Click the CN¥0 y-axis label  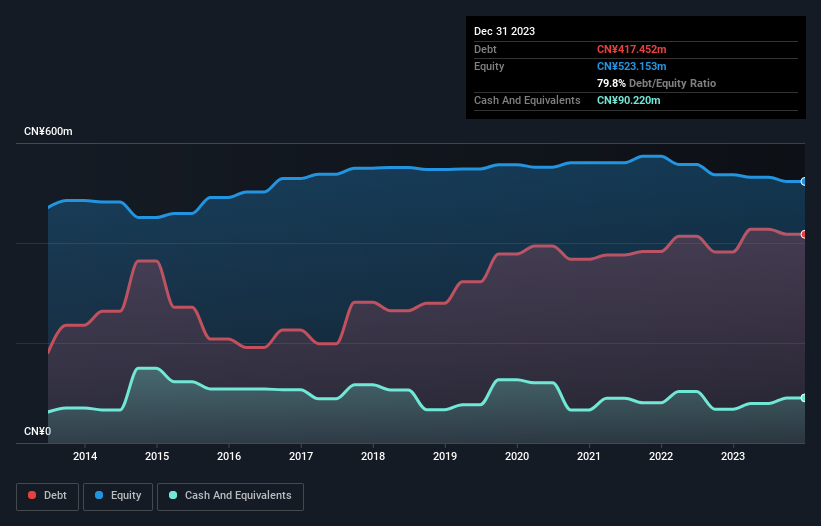(x=37, y=431)
